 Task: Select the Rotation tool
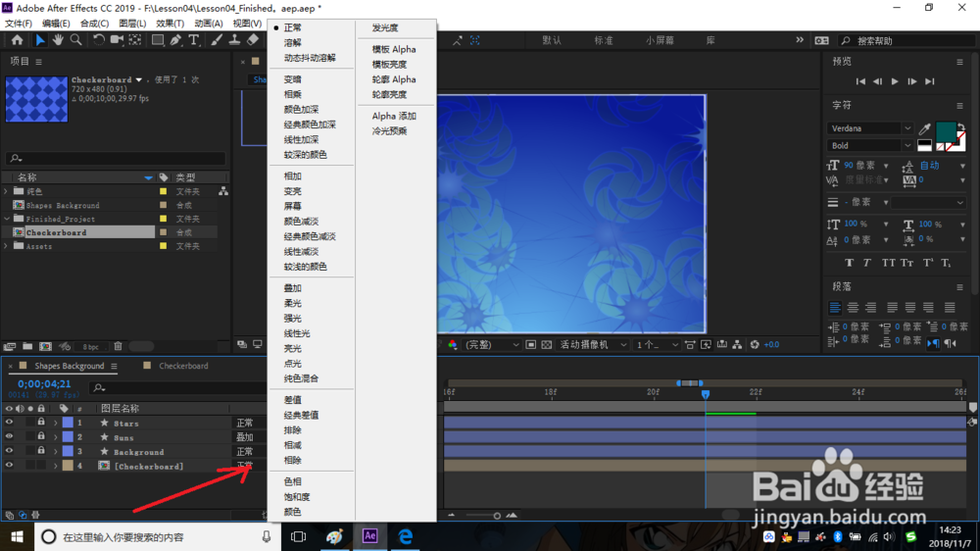[98, 40]
